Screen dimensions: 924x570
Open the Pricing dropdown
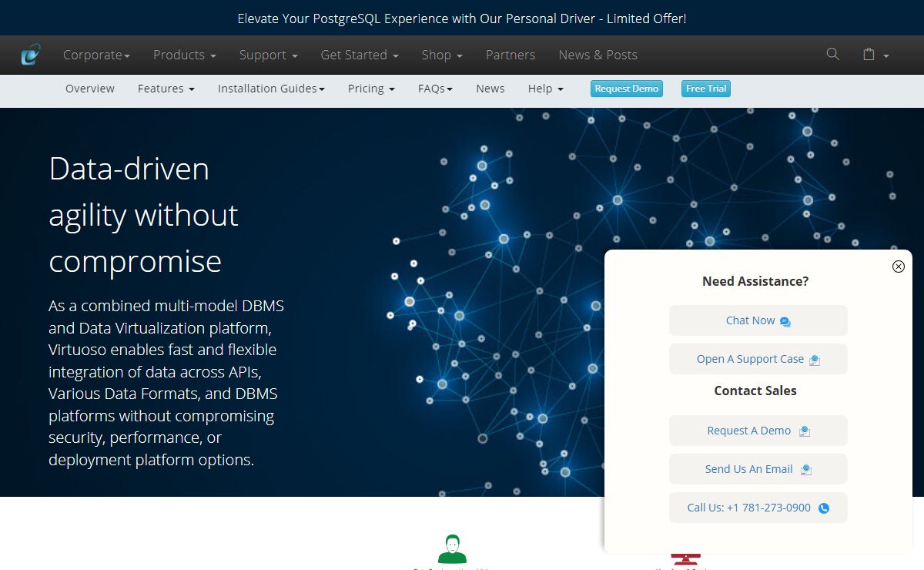[x=371, y=89]
